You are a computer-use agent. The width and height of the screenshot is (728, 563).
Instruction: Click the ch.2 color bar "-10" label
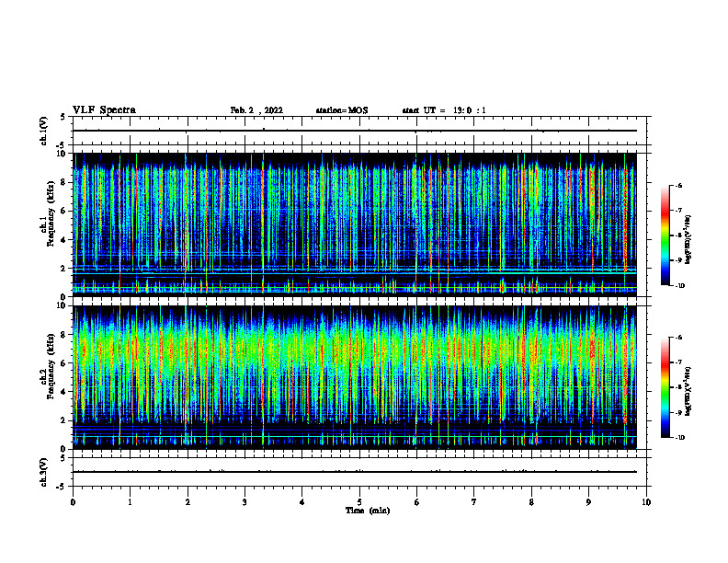680,438
